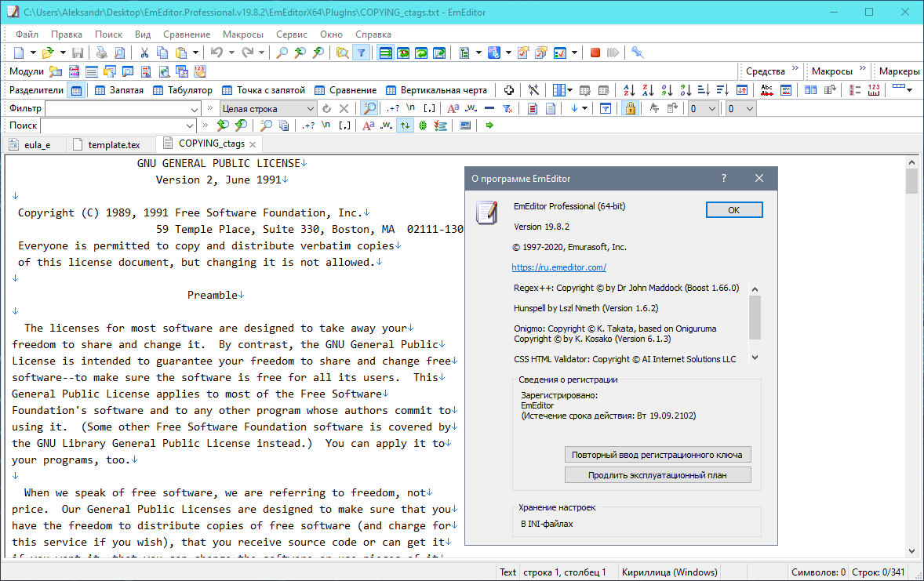Sort Z to A descending
Screen dimensions: 924x581
(x=648, y=90)
